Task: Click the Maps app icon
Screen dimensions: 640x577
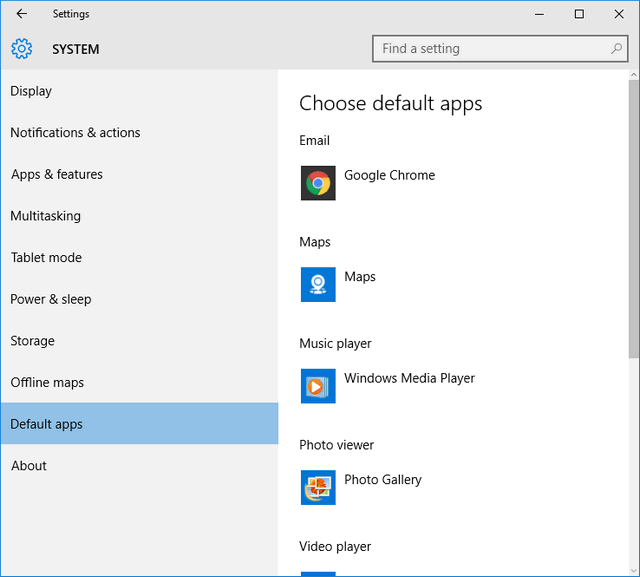Action: pyautogui.click(x=318, y=284)
